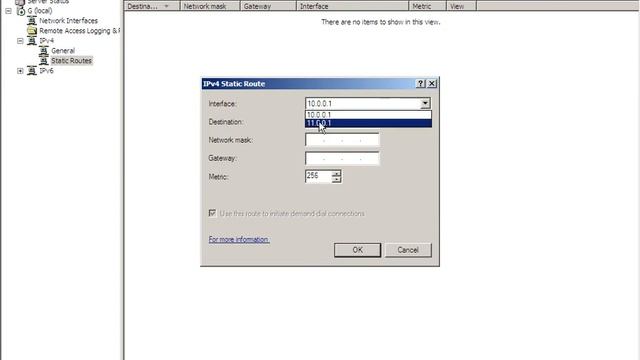This screenshot has height=360, width=640.
Task: Choose 11.0.0.1 in the dropdown list
Action: coord(368,123)
